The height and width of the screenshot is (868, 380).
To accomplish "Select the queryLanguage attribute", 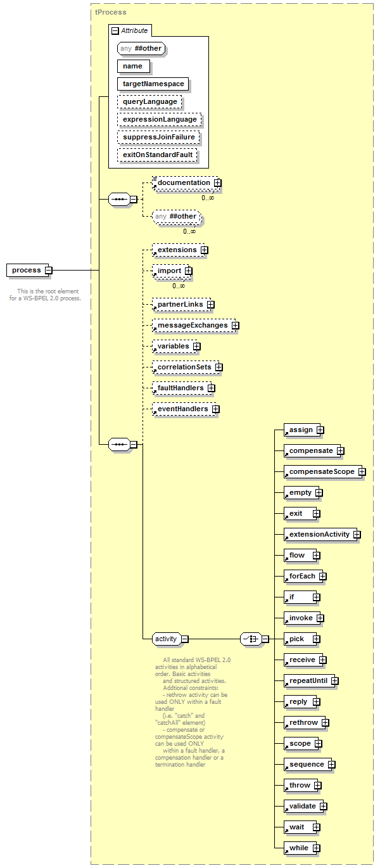I will click(149, 101).
